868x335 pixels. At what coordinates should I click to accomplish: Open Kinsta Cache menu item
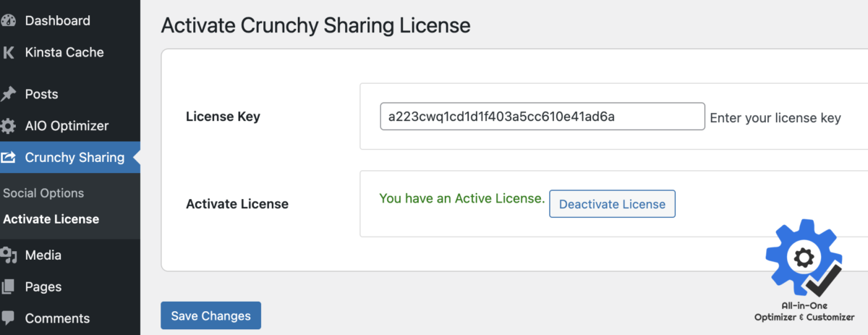point(64,52)
